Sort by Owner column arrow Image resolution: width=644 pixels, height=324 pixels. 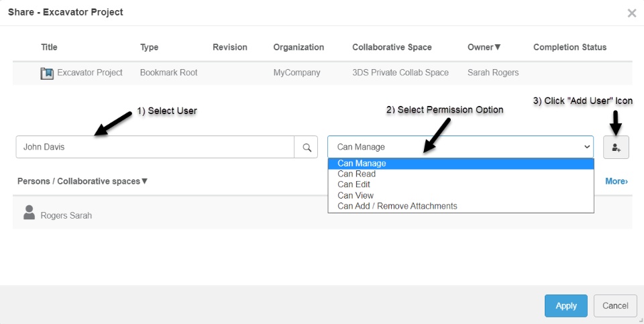pos(498,48)
